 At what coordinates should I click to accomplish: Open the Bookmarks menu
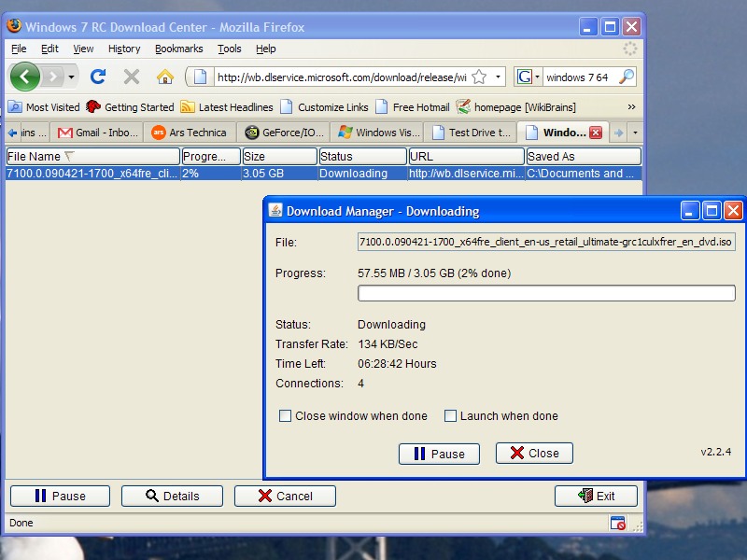pyautogui.click(x=179, y=49)
